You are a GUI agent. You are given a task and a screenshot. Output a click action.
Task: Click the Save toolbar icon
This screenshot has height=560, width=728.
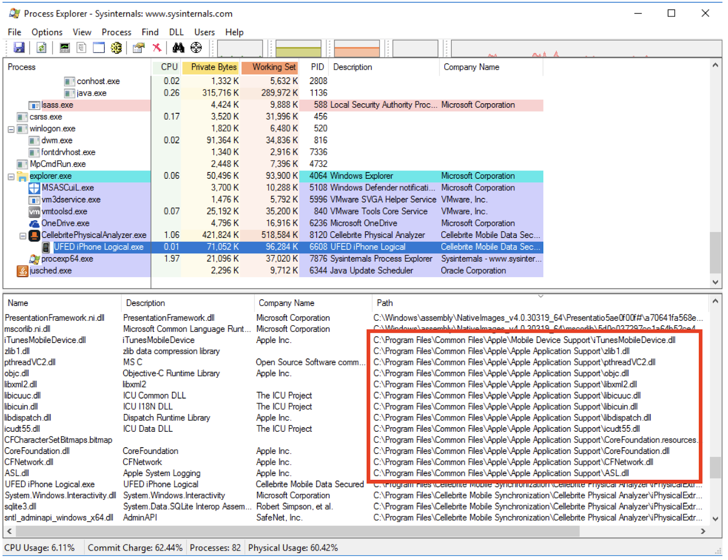[19, 48]
